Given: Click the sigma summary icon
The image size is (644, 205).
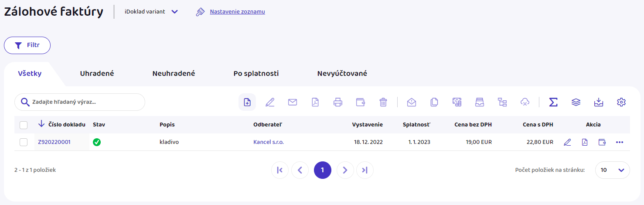Looking at the screenshot, I should tap(553, 102).
